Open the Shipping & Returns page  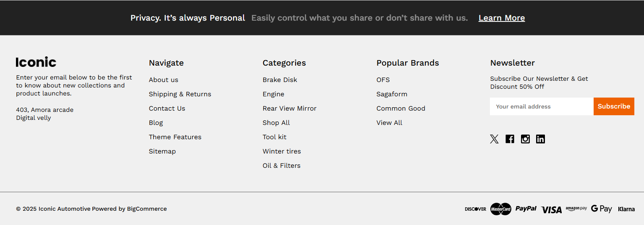[180, 94]
